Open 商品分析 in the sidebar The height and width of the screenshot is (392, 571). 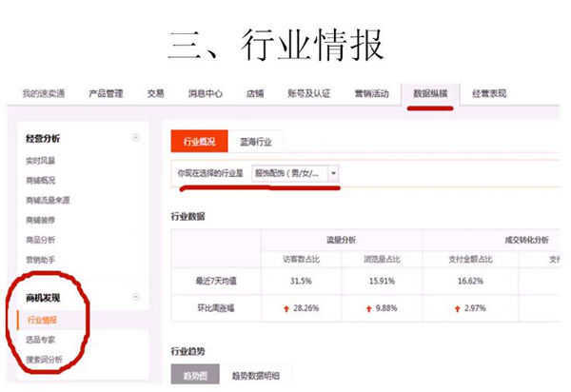point(40,240)
